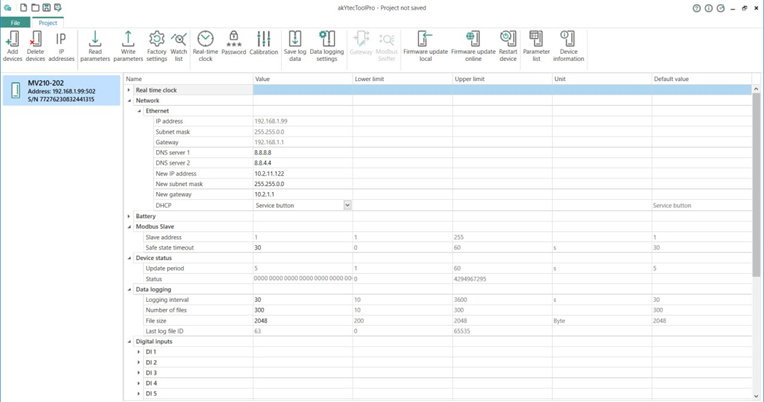Expand the DI 1 digital input
764x402 pixels.
click(139, 352)
